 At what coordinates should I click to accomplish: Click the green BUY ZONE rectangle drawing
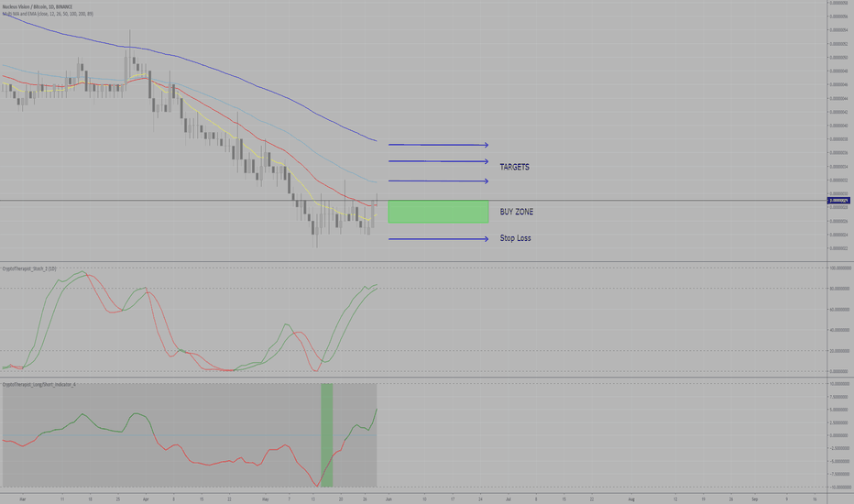coord(438,212)
